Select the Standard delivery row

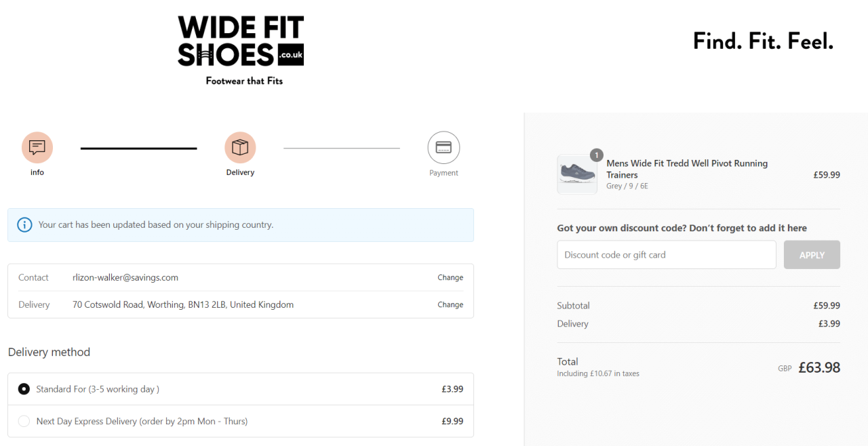[x=240, y=388]
